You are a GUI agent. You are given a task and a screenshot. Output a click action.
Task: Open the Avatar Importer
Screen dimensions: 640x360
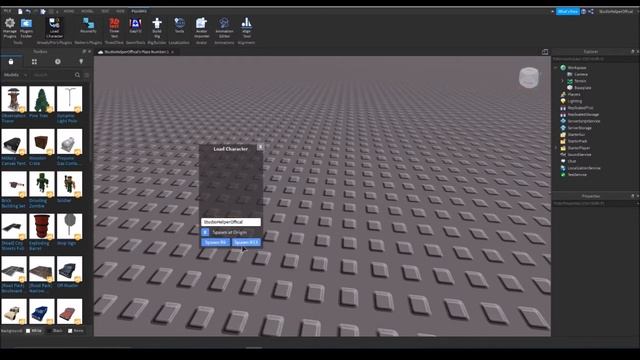(201, 28)
